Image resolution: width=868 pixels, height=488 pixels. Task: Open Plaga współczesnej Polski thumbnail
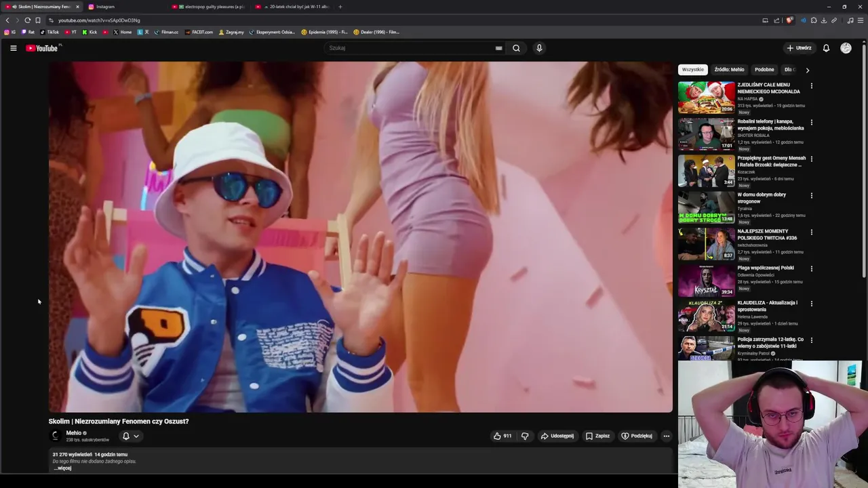[x=707, y=281]
